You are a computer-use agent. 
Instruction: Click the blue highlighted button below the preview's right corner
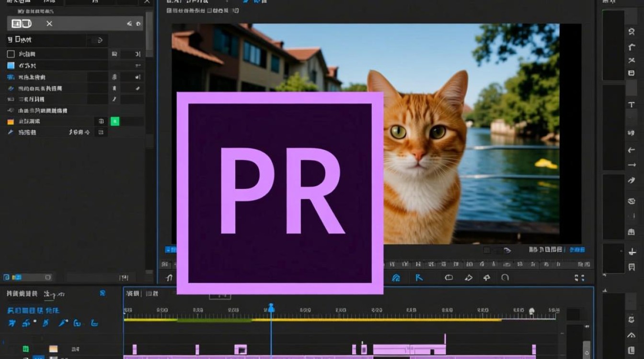tap(577, 250)
